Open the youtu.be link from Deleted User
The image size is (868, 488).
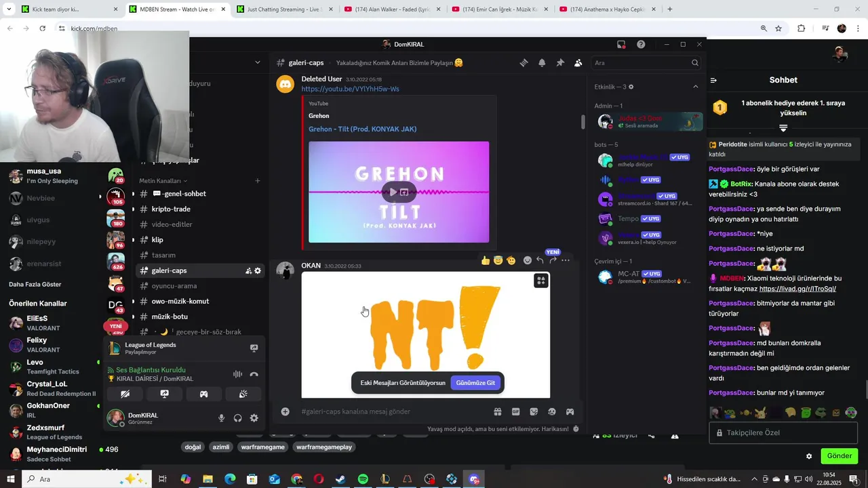tap(350, 89)
